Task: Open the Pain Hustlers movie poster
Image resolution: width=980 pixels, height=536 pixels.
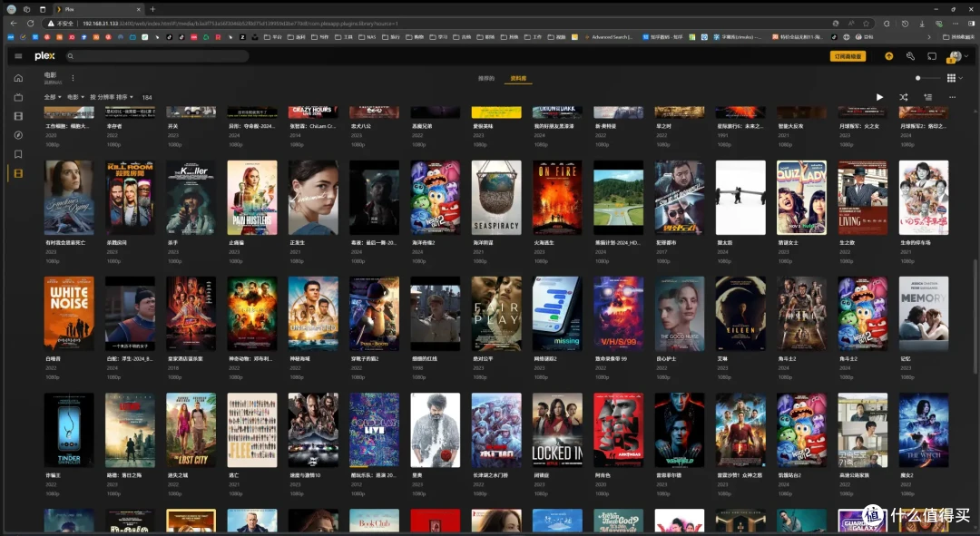Action: coord(252,198)
